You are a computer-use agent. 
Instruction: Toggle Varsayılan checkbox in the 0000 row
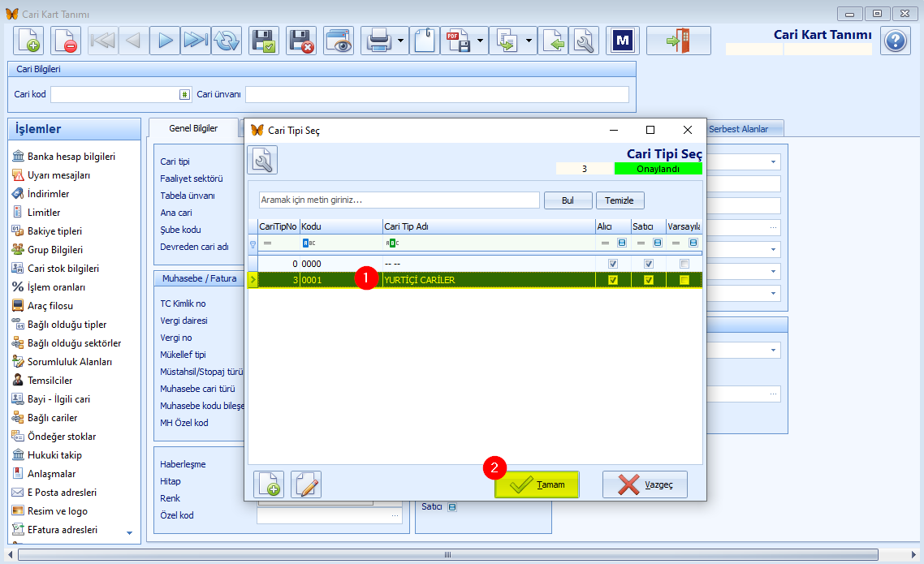pyautogui.click(x=684, y=264)
